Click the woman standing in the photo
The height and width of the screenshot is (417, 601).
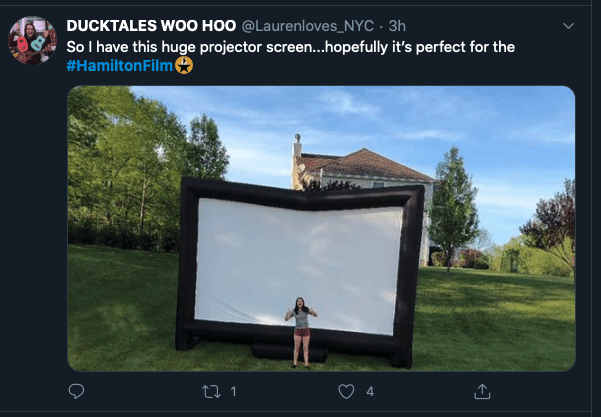[301, 332]
